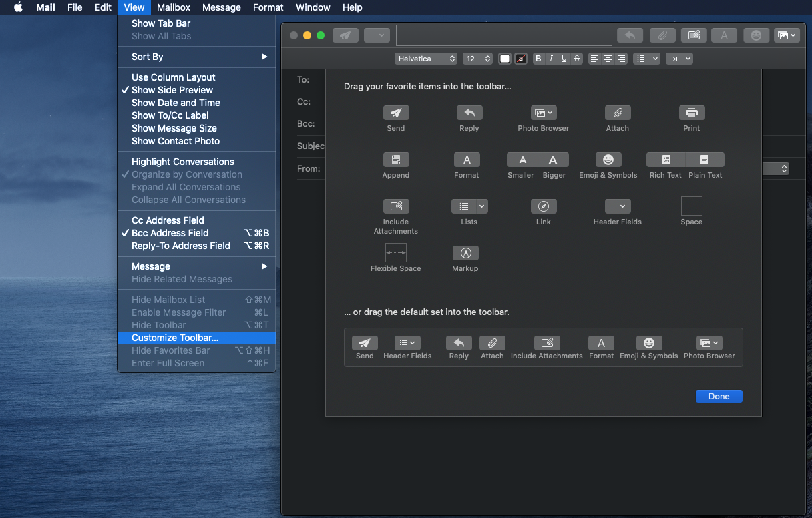Viewport: 812px width, 518px height.
Task: Select the Flexible Space item
Action: pos(396,253)
